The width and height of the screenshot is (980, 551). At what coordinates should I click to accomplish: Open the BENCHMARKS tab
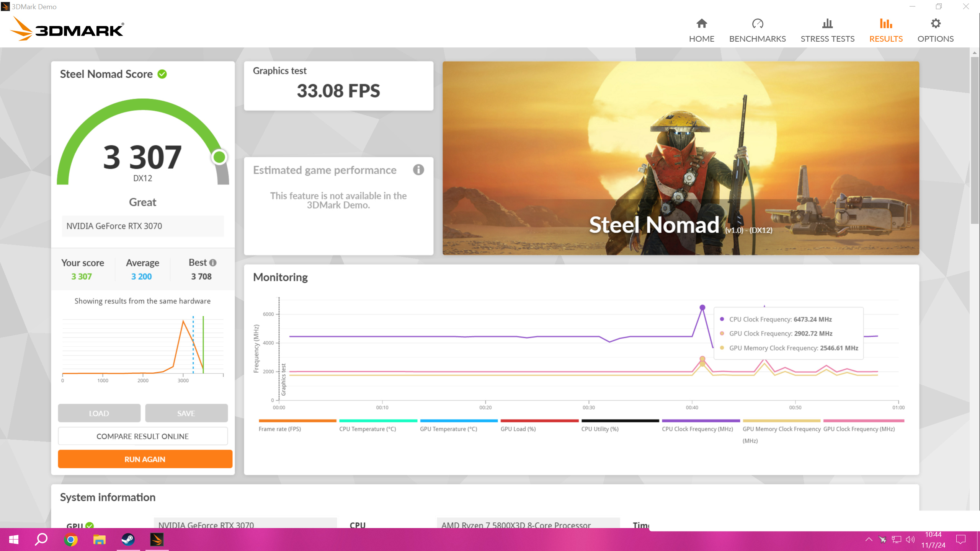pos(757,31)
